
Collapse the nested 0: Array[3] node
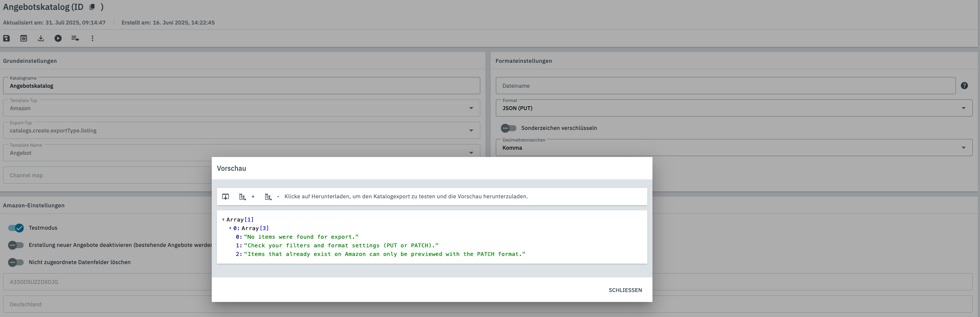[230, 228]
